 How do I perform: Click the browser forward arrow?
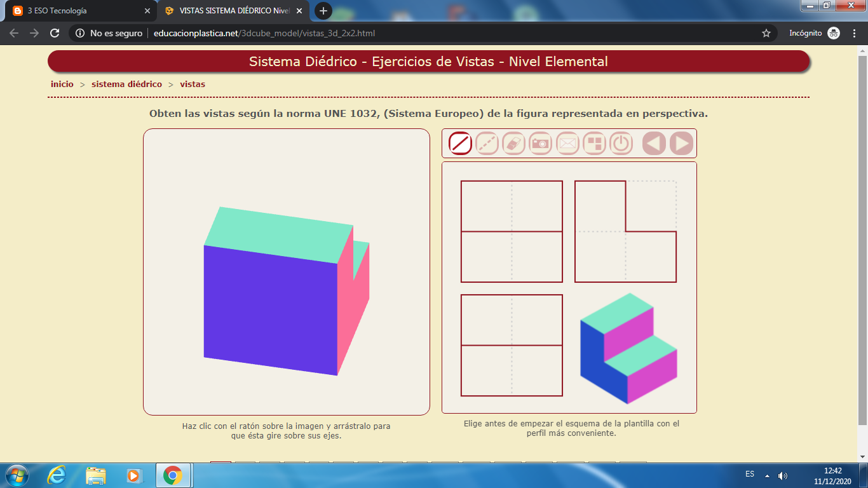coord(34,33)
